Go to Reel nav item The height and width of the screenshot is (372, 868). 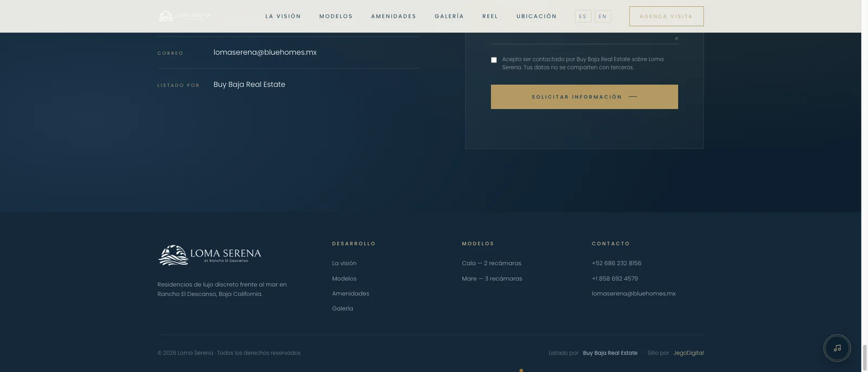point(490,16)
